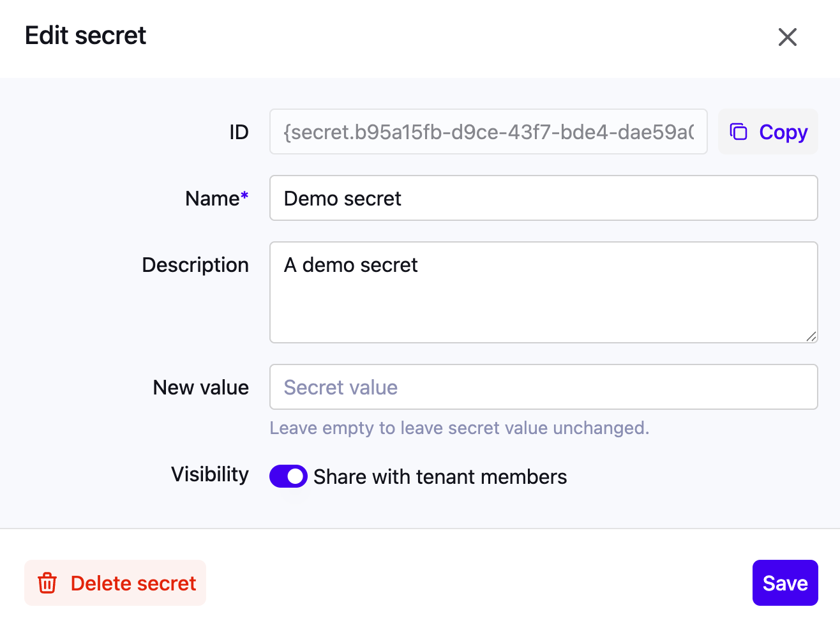Click the 'New value' label
The width and height of the screenshot is (840, 623).
(x=201, y=387)
